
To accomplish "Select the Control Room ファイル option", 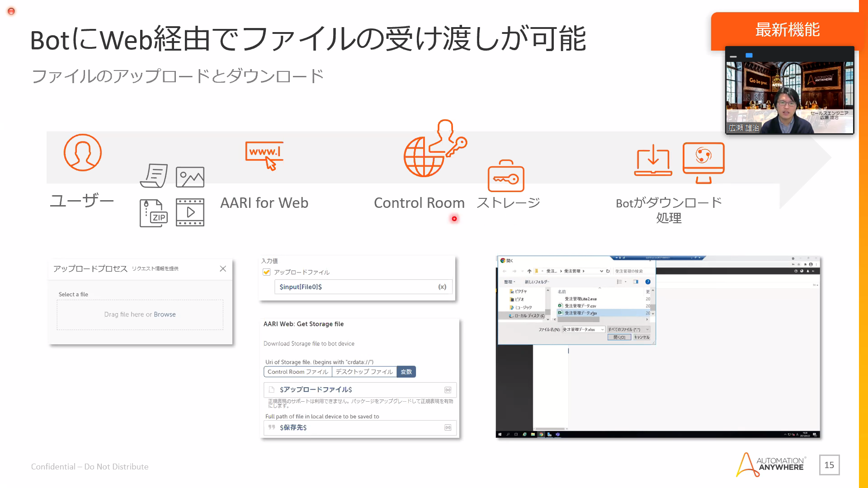I will (297, 372).
